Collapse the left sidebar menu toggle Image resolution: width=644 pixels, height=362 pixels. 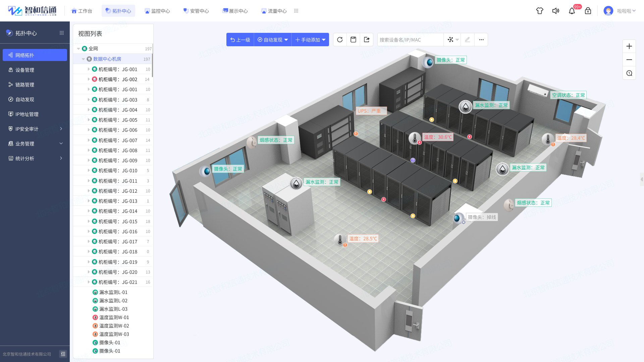(x=63, y=354)
